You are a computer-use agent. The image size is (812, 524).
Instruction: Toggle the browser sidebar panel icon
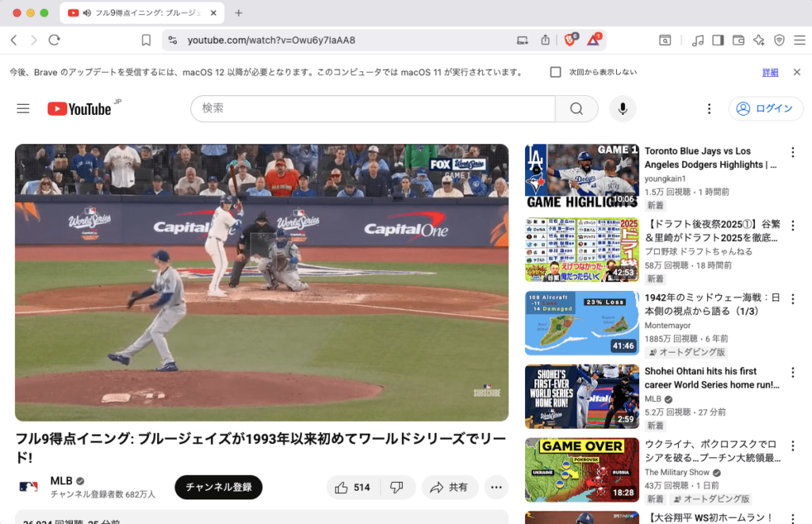tap(718, 40)
